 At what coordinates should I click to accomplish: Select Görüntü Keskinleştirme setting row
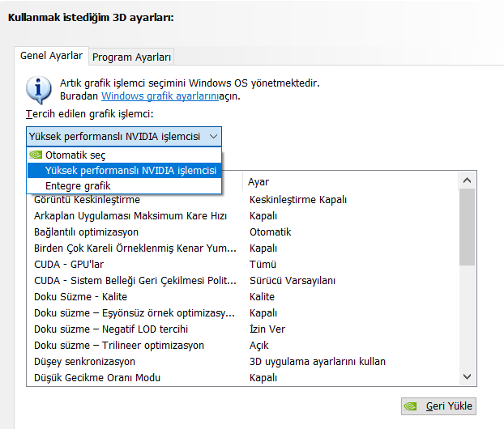tap(87, 199)
